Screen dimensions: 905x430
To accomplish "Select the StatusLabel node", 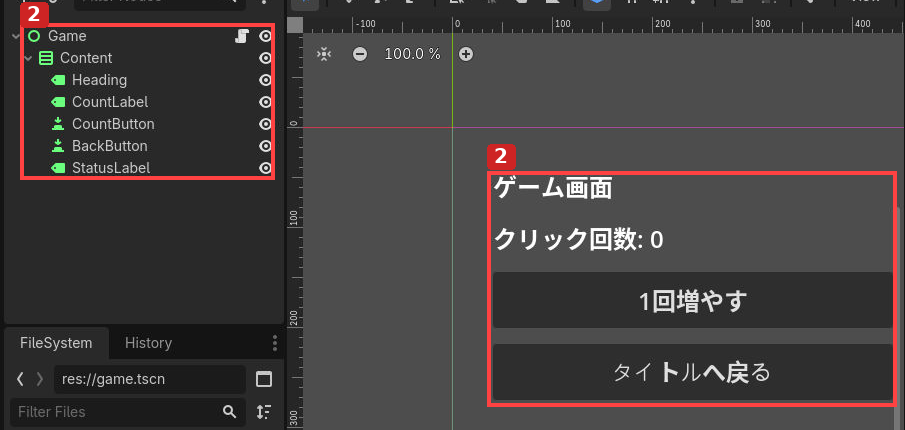I will (111, 168).
